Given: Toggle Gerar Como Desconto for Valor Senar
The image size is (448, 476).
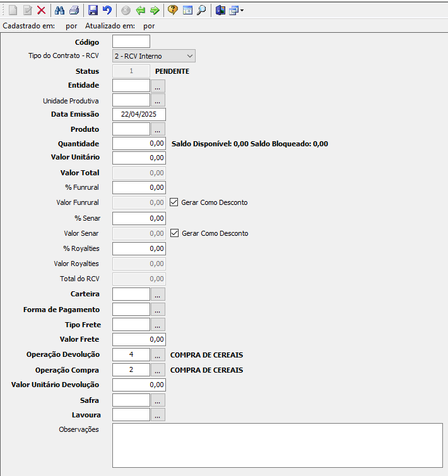Looking at the screenshot, I should click(175, 233).
